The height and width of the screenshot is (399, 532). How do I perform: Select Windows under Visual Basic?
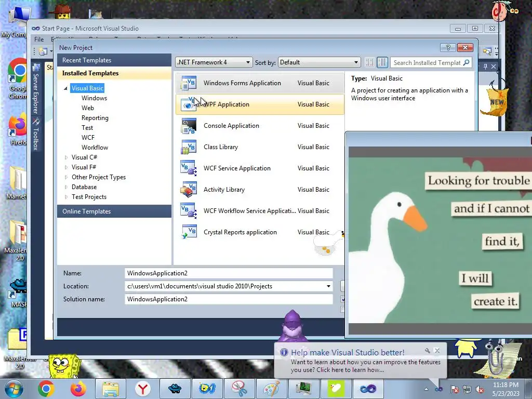95,98
